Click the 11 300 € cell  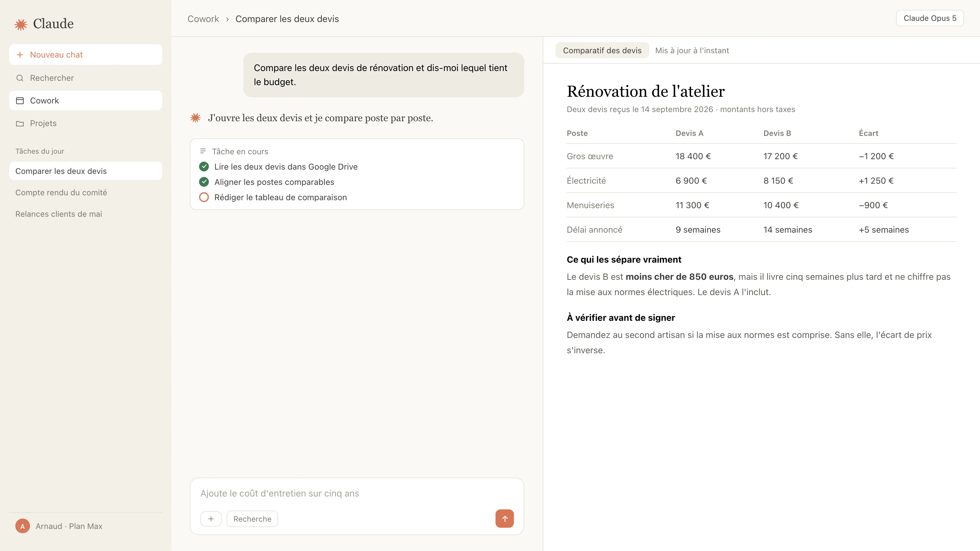pyautogui.click(x=692, y=205)
